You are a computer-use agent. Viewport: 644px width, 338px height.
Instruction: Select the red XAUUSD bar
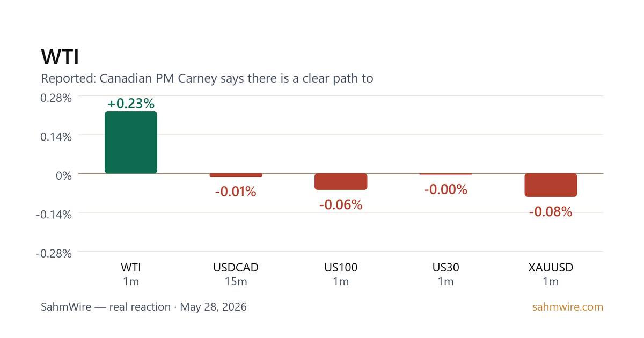pos(551,185)
